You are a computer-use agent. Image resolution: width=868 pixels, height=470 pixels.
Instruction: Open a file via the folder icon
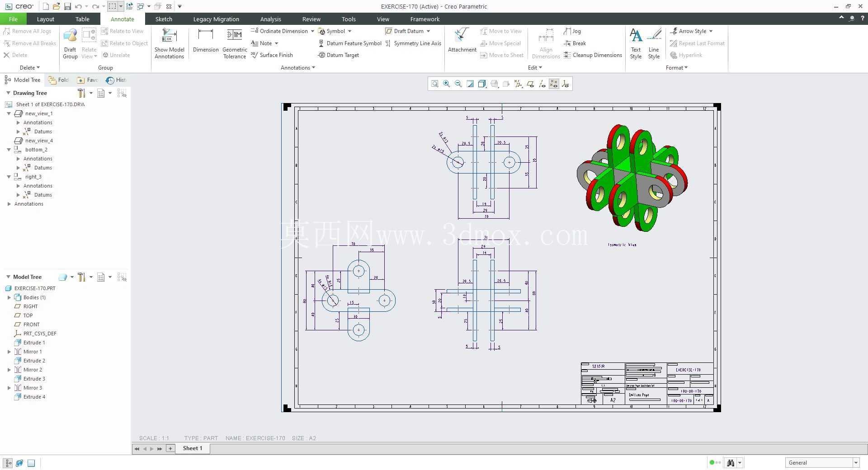point(56,6)
